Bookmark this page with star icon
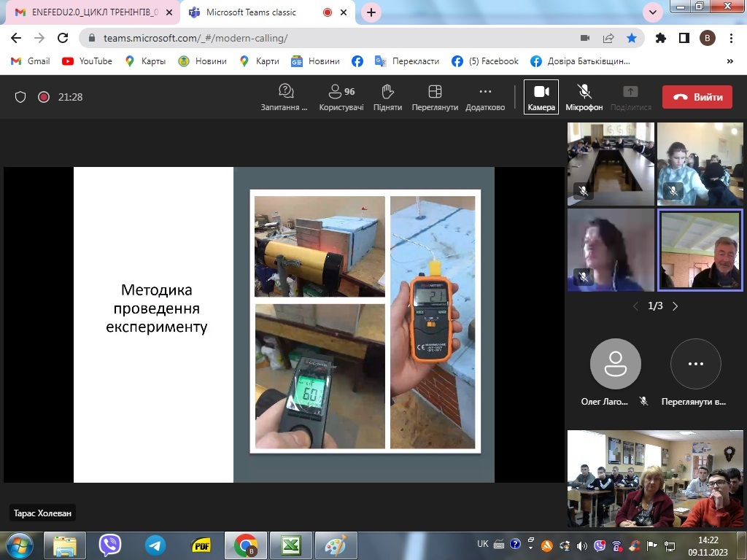The image size is (747, 560). click(x=631, y=38)
